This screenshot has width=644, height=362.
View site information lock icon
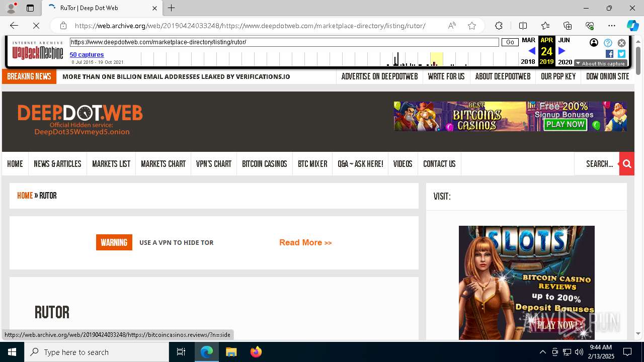click(63, 26)
